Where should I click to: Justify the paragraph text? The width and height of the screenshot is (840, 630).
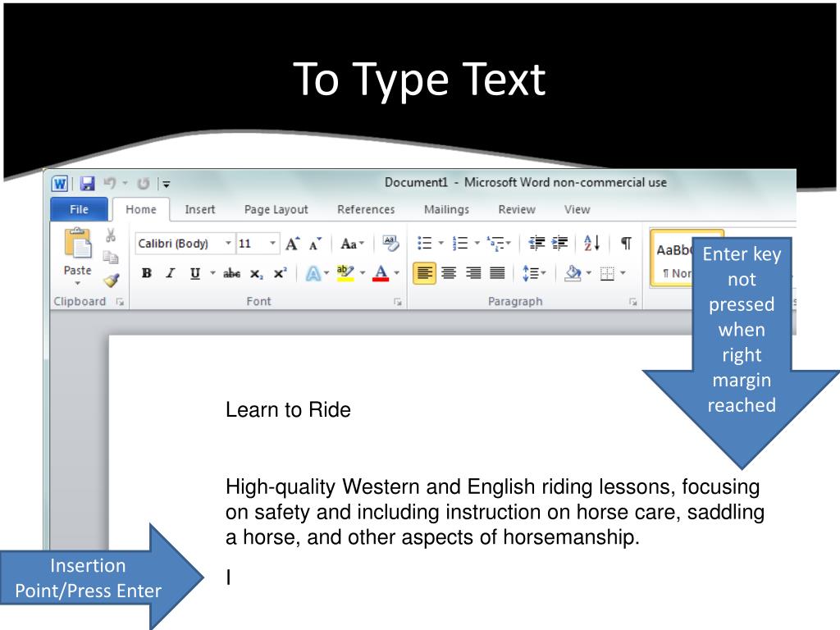coord(497,273)
